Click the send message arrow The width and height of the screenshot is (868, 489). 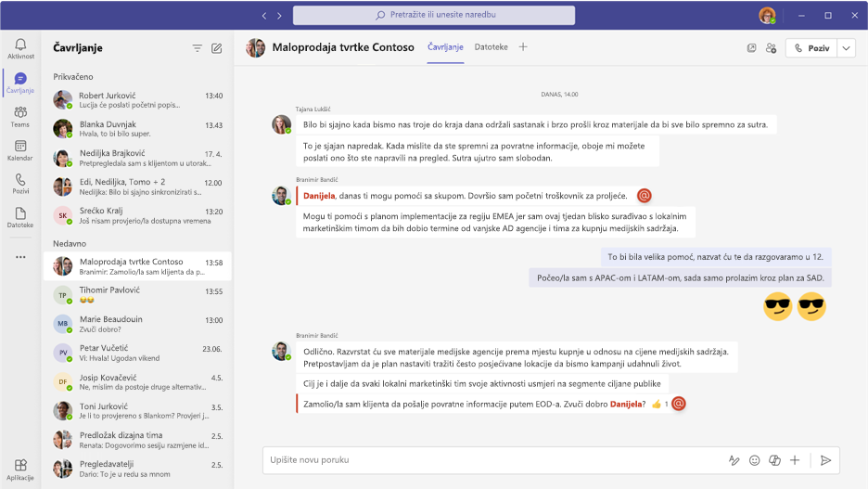coord(825,460)
